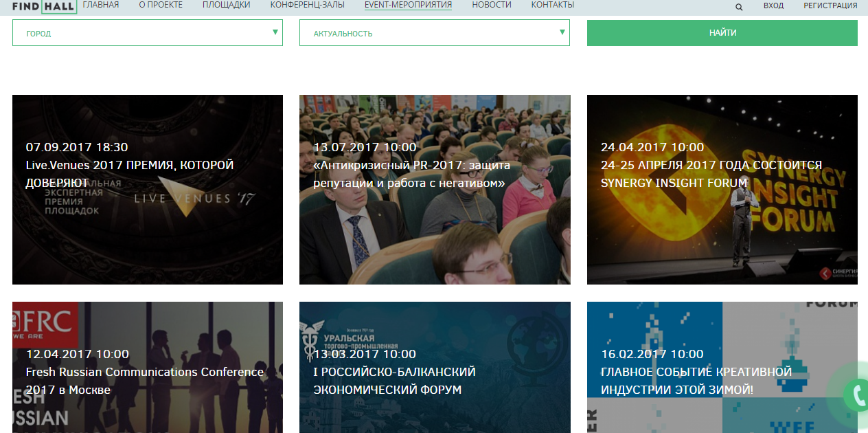The width and height of the screenshot is (868, 433).
Task: Open the Российско-Балканский форум card
Action: tap(435, 368)
